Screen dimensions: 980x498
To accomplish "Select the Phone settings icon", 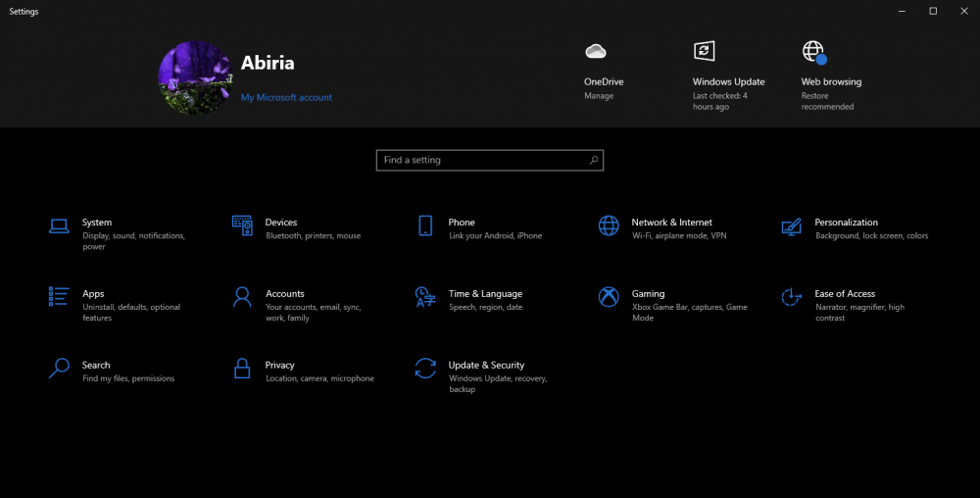I will point(425,225).
